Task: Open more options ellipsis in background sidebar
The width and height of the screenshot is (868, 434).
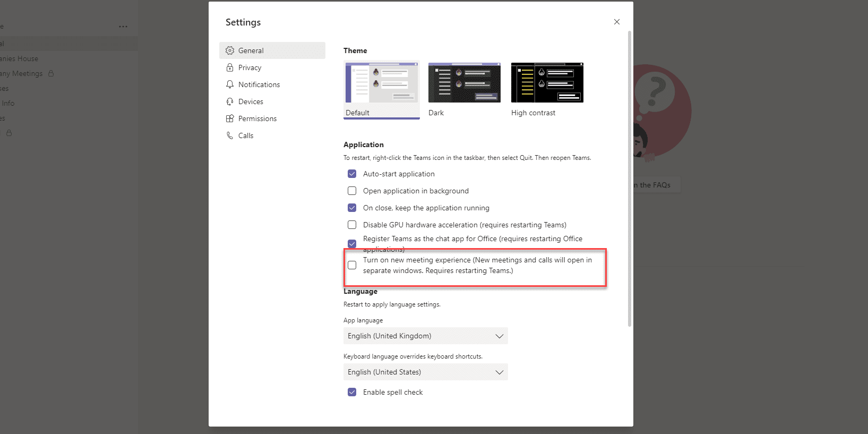Action: click(x=123, y=27)
